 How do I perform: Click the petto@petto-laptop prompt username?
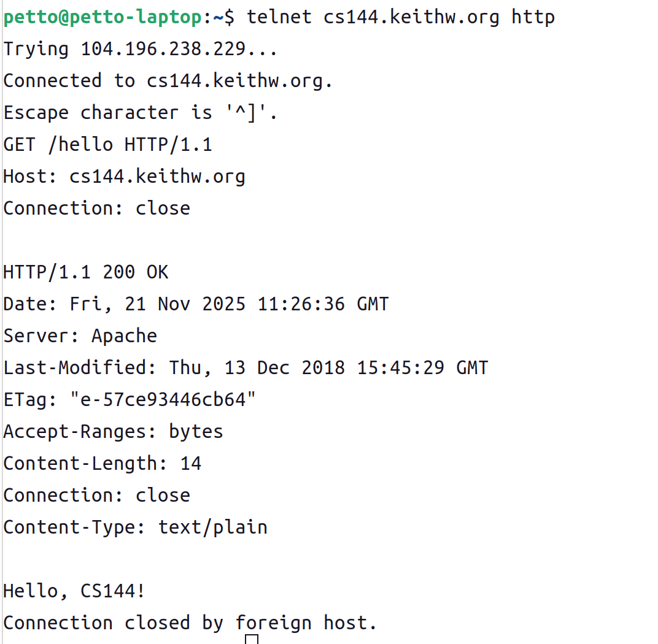102,17
